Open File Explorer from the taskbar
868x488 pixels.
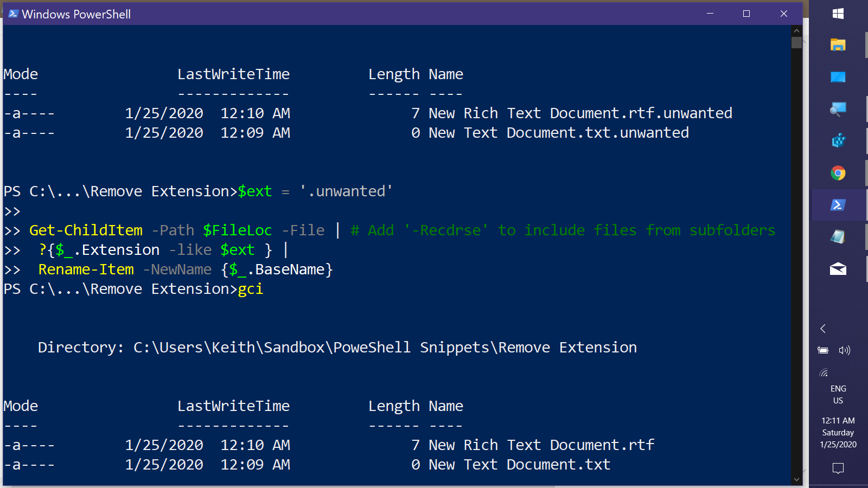pyautogui.click(x=838, y=45)
